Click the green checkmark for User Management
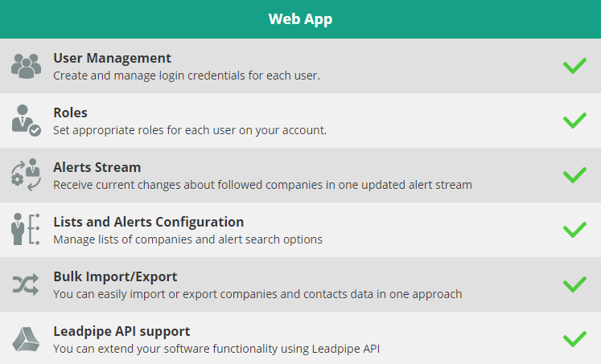 click(574, 66)
